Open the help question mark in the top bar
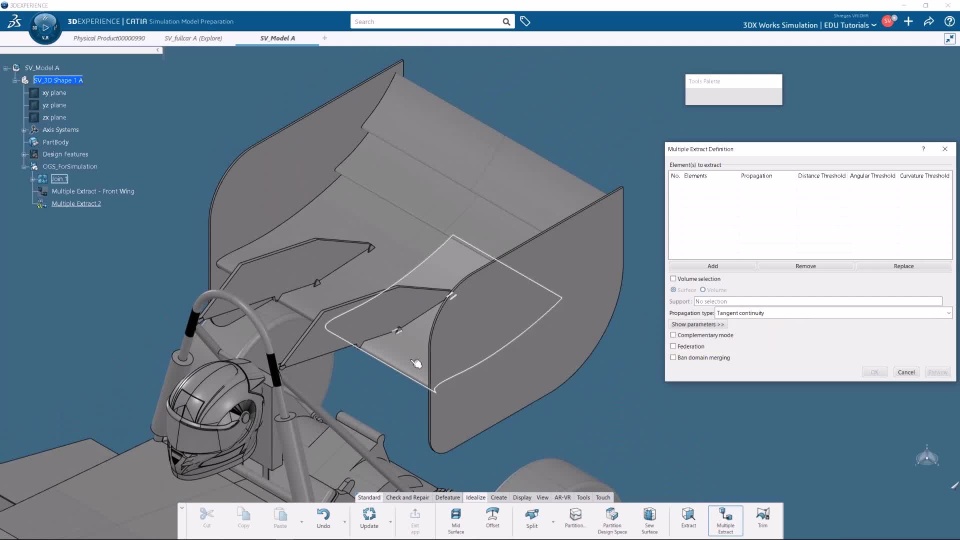 coord(949,21)
